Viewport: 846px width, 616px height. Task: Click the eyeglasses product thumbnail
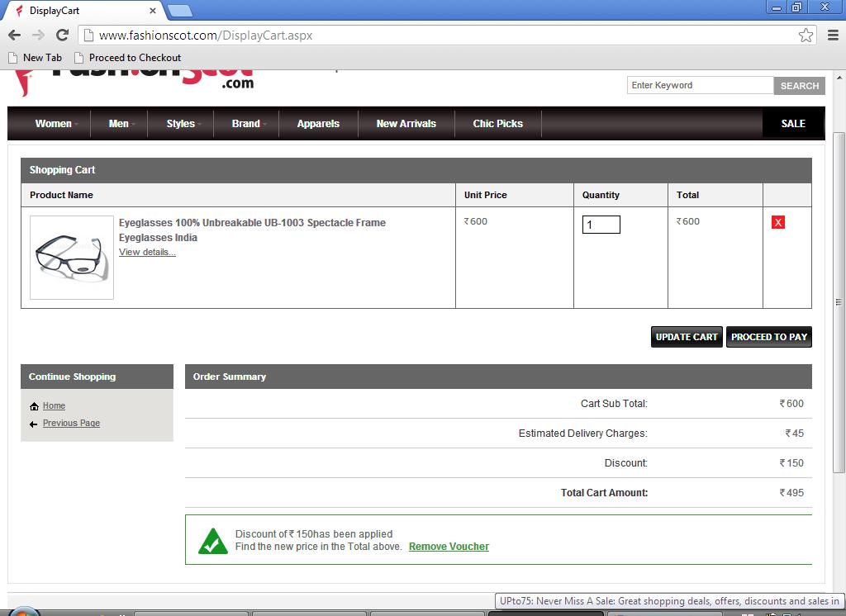(72, 258)
